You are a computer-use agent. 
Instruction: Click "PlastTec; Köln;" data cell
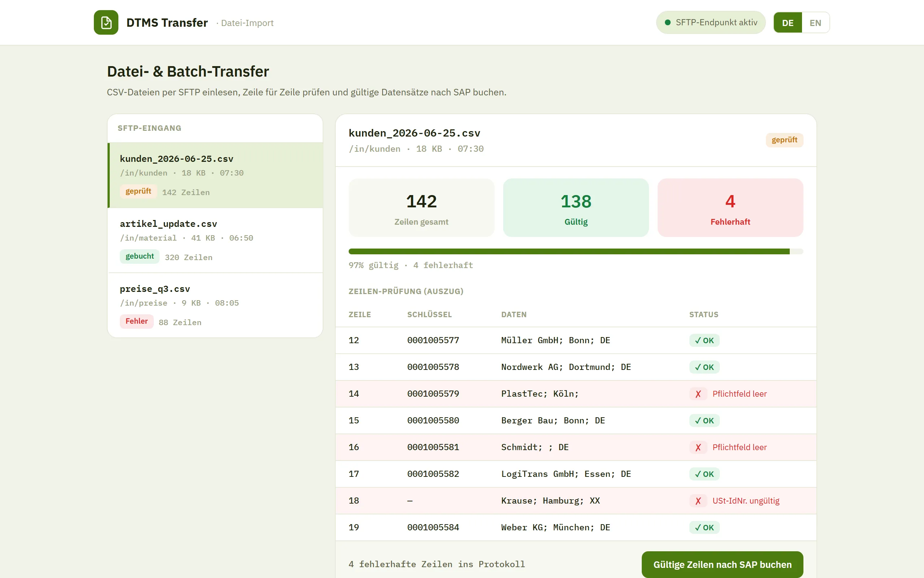540,394
